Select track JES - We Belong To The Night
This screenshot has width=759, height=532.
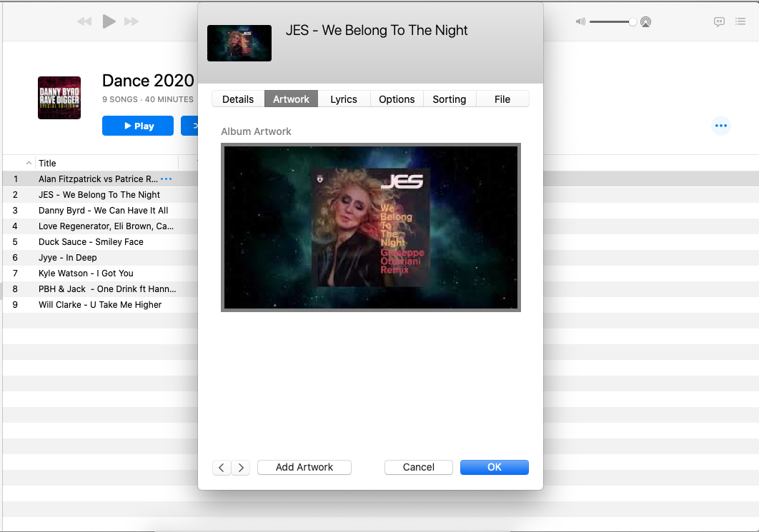coord(99,194)
